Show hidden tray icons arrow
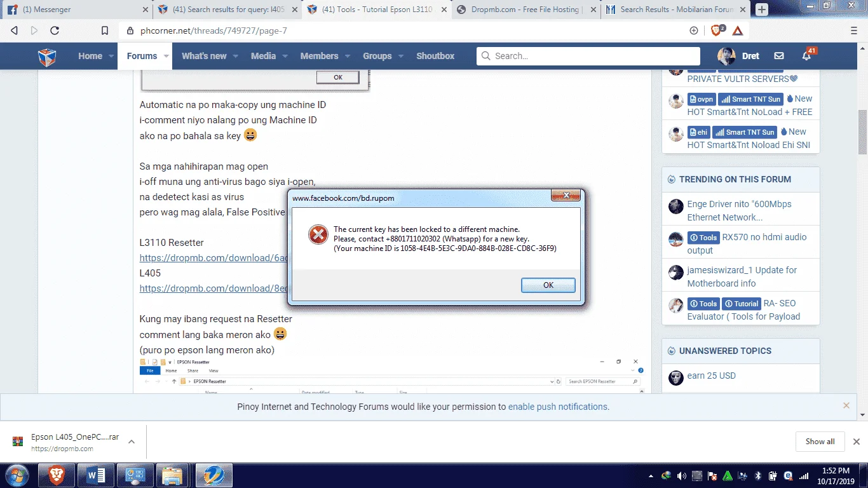This screenshot has height=488, width=868. [x=651, y=475]
